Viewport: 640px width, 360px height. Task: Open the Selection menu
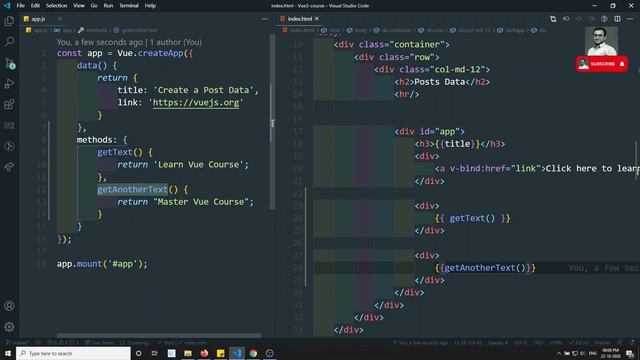click(x=56, y=6)
